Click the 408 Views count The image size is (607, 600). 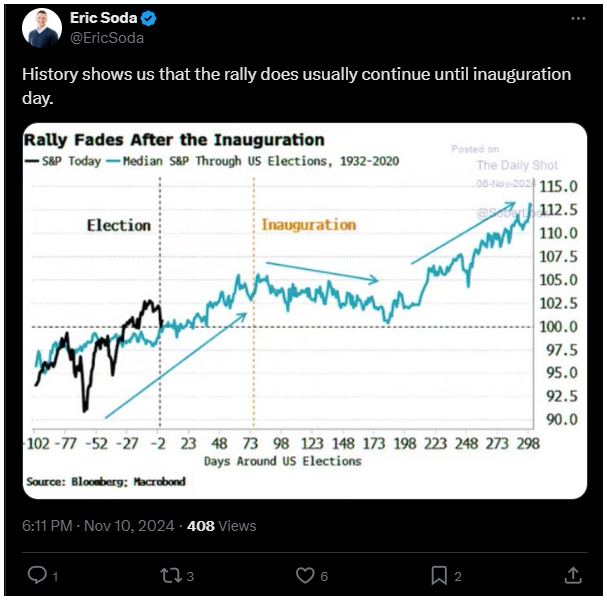point(221,526)
